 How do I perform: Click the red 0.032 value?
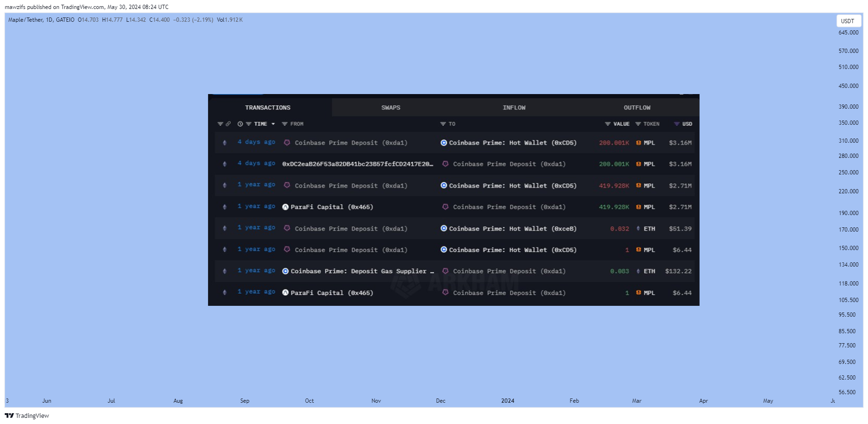(620, 229)
